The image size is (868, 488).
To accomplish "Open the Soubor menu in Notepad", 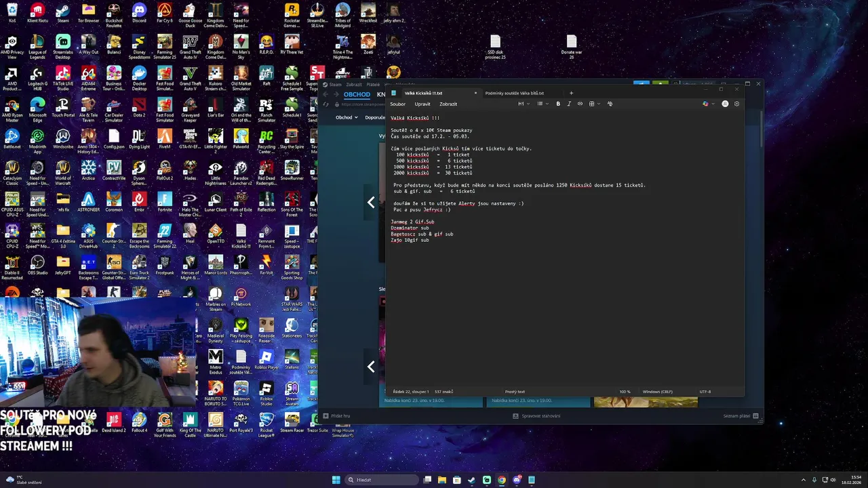I will [x=397, y=104].
